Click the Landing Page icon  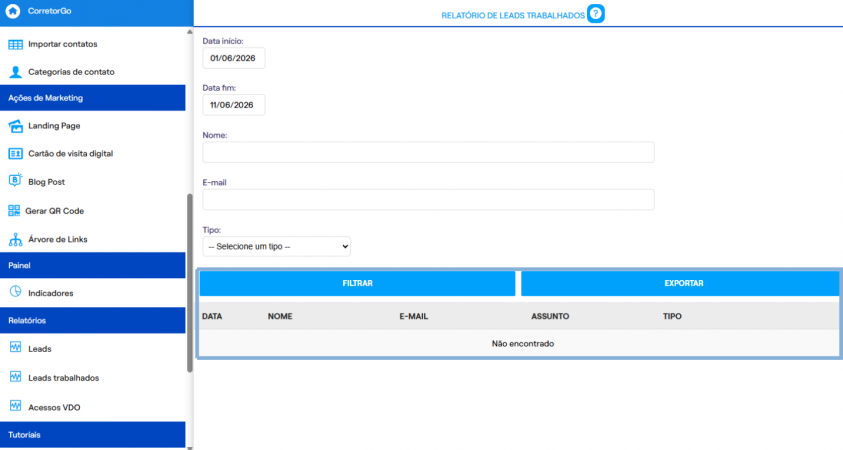click(16, 126)
